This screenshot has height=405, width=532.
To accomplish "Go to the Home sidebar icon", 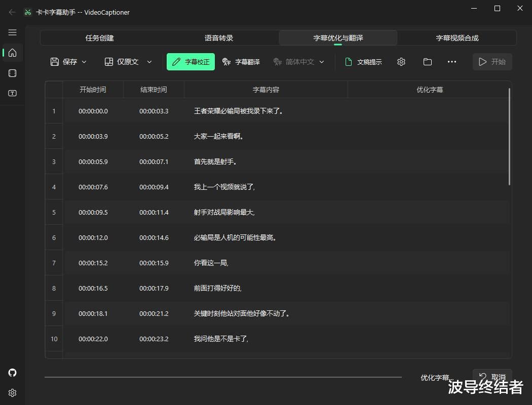I will 12,53.
